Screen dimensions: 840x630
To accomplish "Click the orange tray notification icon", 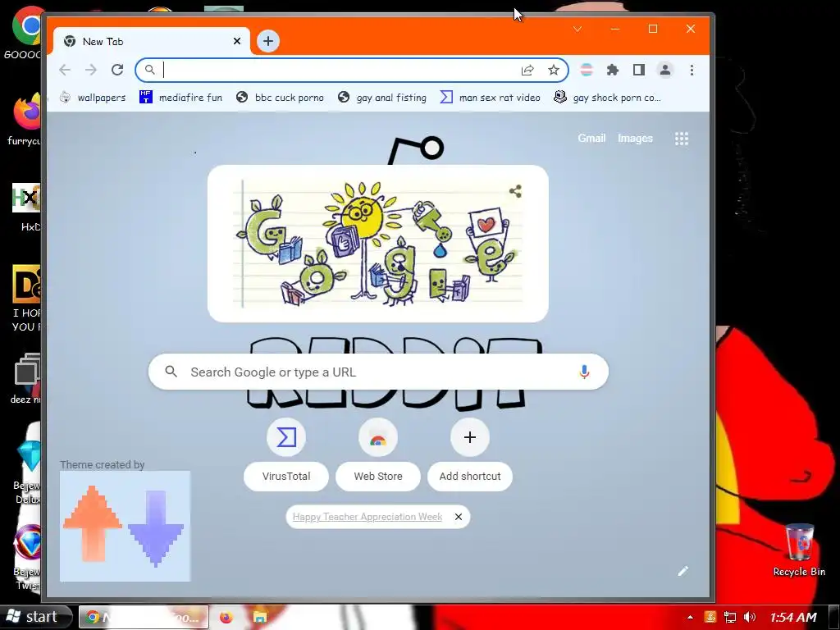I will pos(710,617).
